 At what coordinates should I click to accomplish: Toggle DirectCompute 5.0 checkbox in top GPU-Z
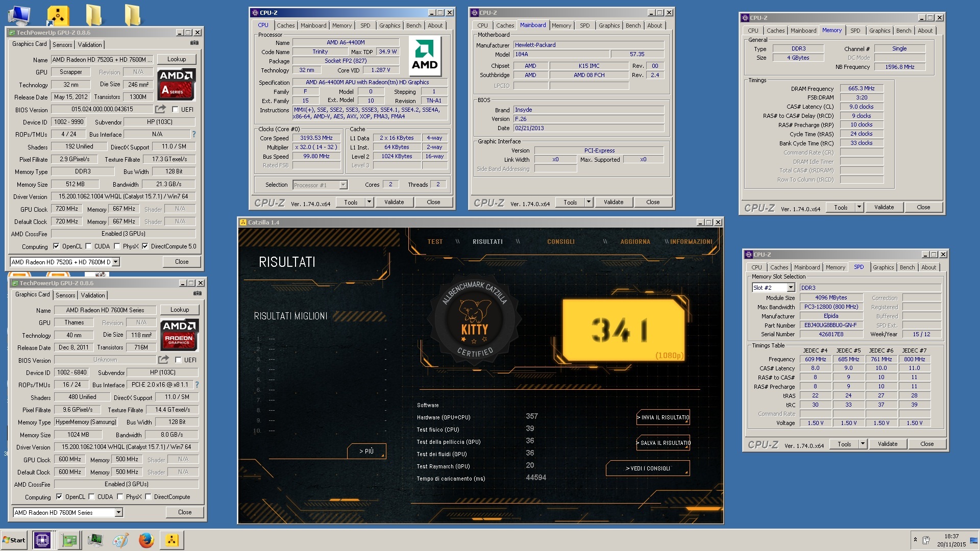coord(145,246)
